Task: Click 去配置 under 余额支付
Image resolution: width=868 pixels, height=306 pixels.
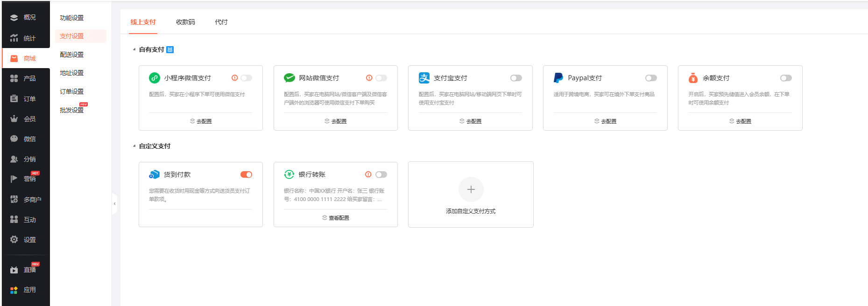Action: coord(741,121)
